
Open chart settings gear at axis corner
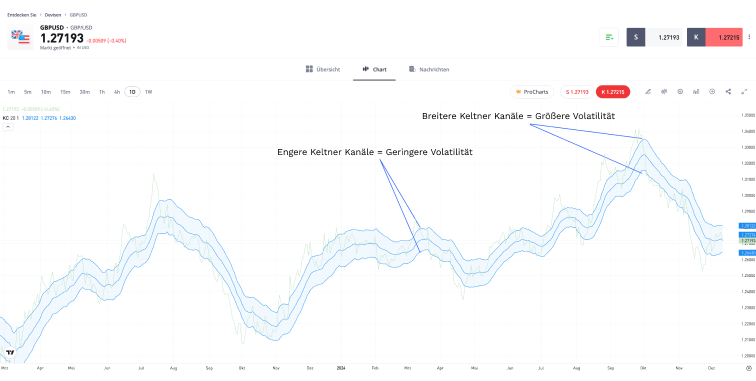(748, 367)
